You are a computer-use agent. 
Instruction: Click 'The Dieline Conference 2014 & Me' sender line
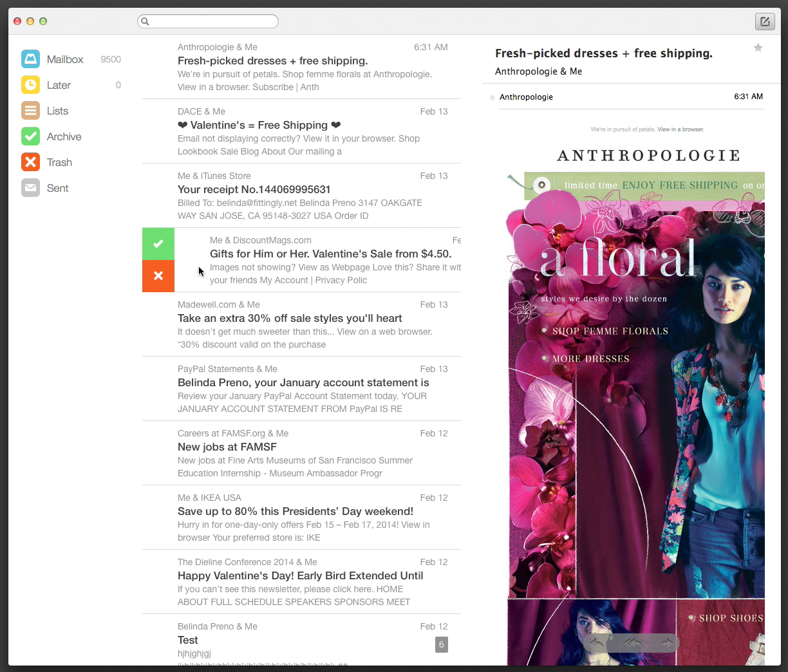pos(247,562)
